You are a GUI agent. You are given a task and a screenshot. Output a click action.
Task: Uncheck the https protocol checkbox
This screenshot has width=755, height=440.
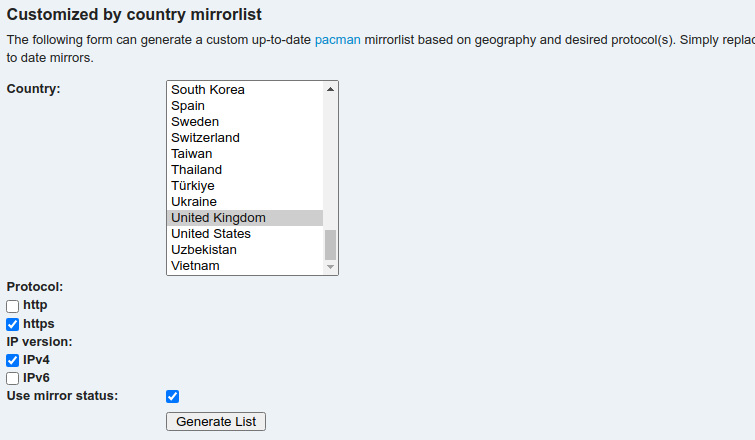click(13, 324)
